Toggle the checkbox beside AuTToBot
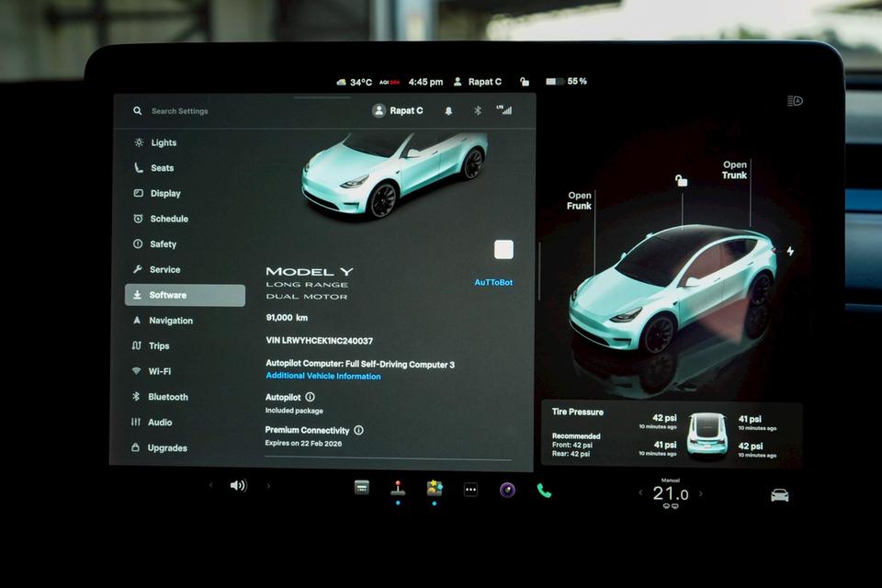 pos(503,249)
